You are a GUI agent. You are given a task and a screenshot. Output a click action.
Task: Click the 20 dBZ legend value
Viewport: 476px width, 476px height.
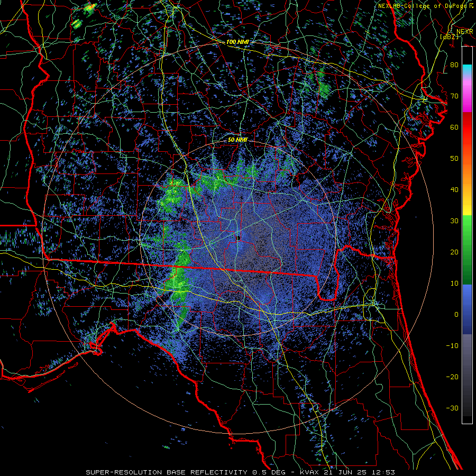point(454,252)
